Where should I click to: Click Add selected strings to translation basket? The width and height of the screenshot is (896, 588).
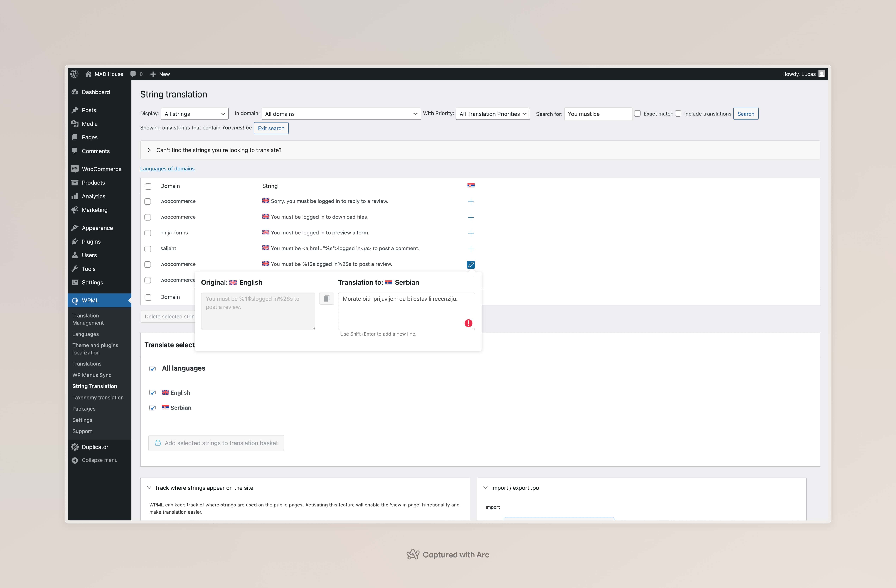[x=216, y=443]
